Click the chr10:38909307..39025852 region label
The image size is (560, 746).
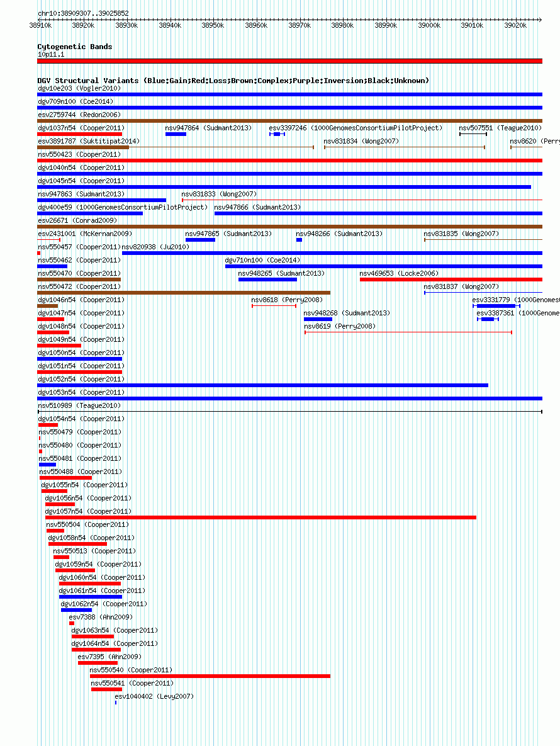pos(83,13)
